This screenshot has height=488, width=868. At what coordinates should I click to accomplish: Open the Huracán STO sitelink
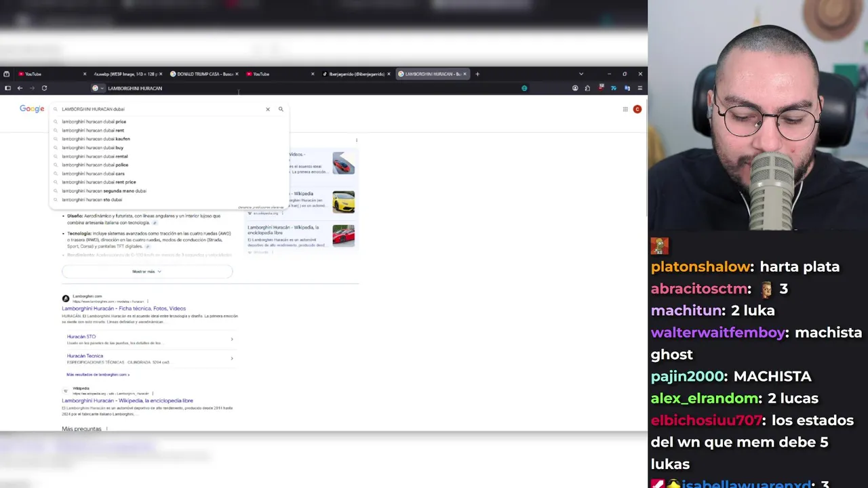[x=81, y=337]
